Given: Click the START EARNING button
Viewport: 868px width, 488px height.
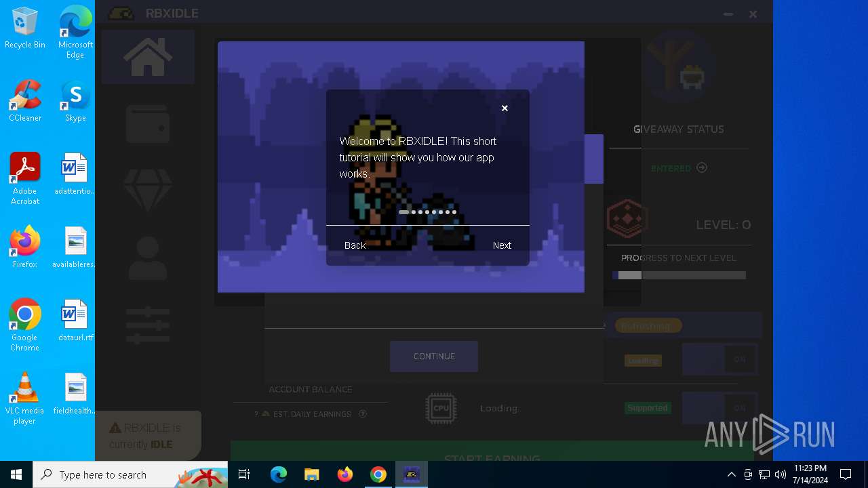Looking at the screenshot, I should [492, 453].
